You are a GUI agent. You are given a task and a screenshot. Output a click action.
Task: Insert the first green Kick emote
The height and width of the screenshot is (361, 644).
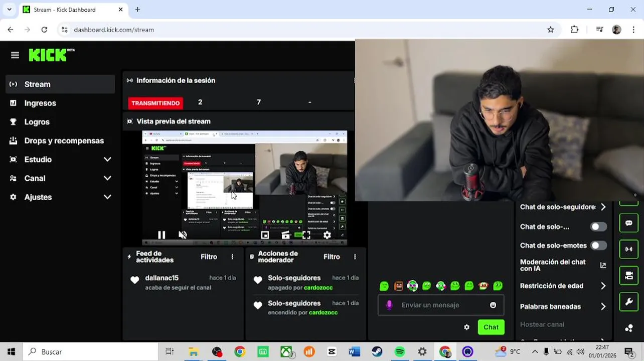click(384, 286)
